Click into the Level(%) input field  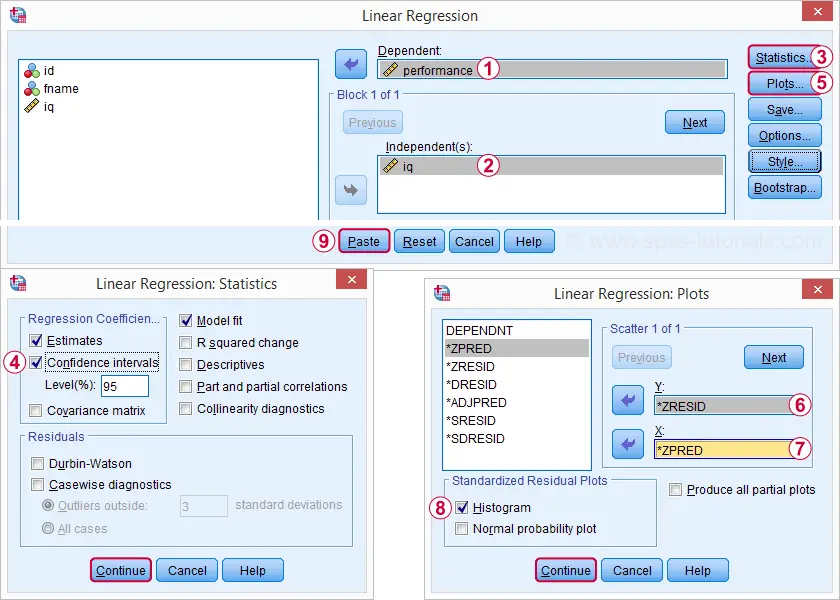pos(125,386)
